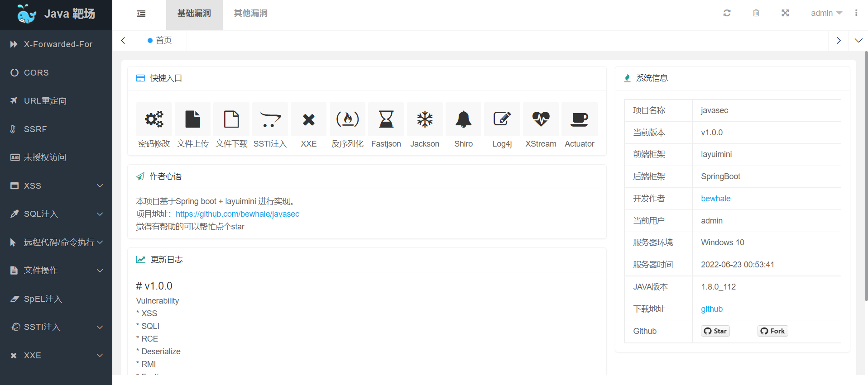Open the XXE shortcut cross icon
The width and height of the screenshot is (868, 385).
pos(309,119)
